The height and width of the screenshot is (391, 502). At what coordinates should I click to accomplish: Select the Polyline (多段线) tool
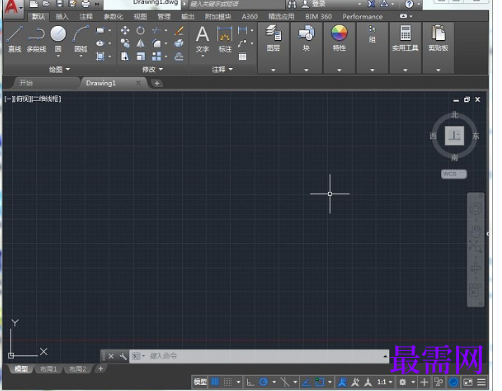[36, 38]
